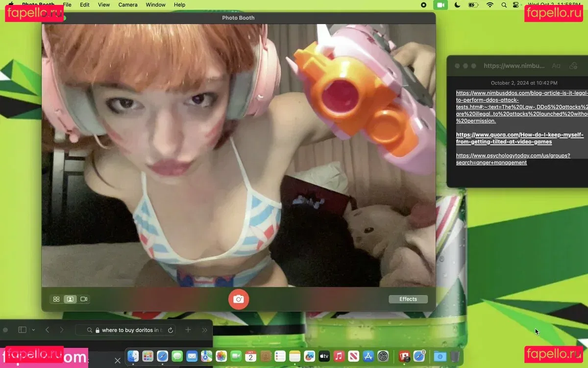Switch to movie clip recording mode

tap(84, 299)
